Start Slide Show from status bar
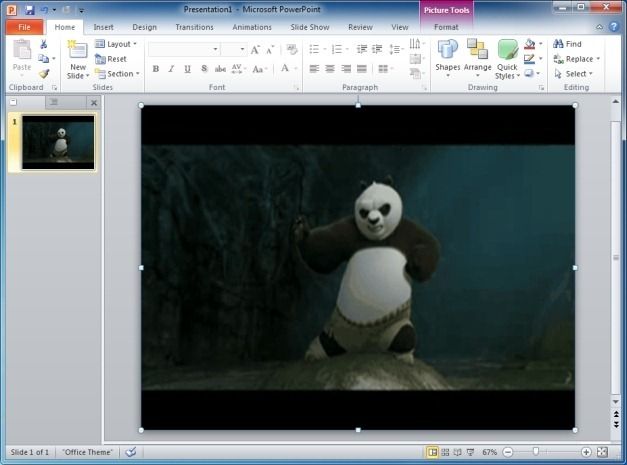The image size is (627, 465). 470,453
